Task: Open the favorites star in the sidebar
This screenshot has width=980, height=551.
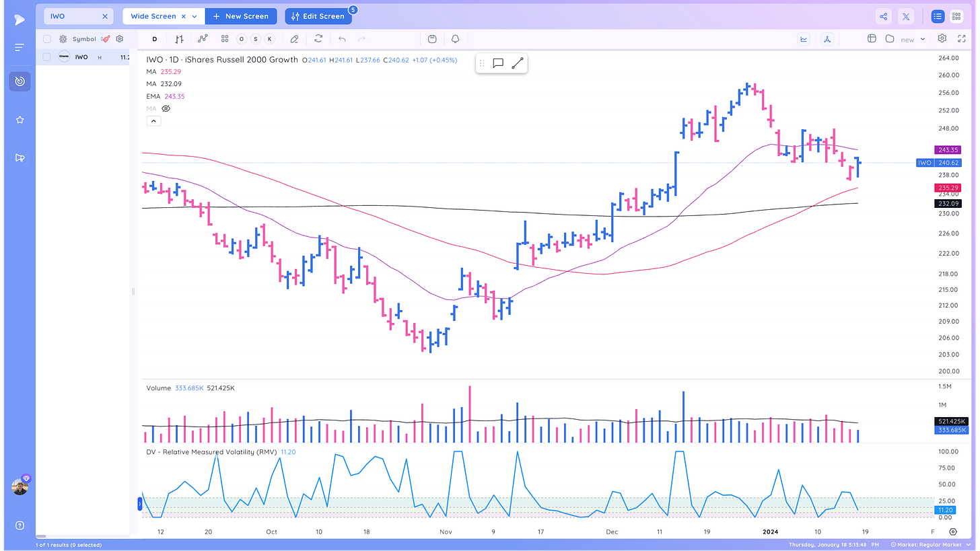Action: (x=20, y=120)
